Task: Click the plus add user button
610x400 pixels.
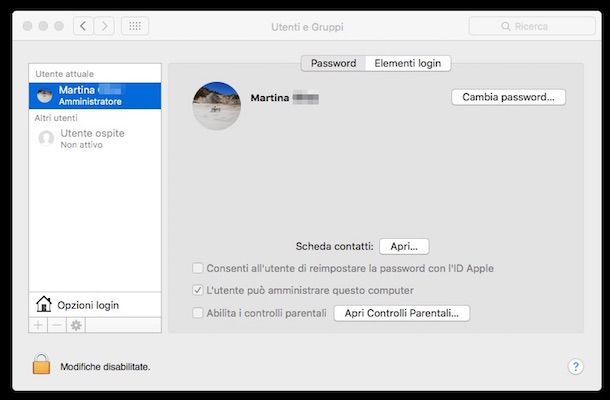Action: 38,325
